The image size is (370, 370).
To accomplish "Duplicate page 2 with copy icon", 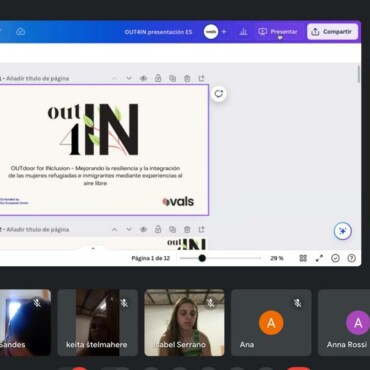I will [x=172, y=229].
